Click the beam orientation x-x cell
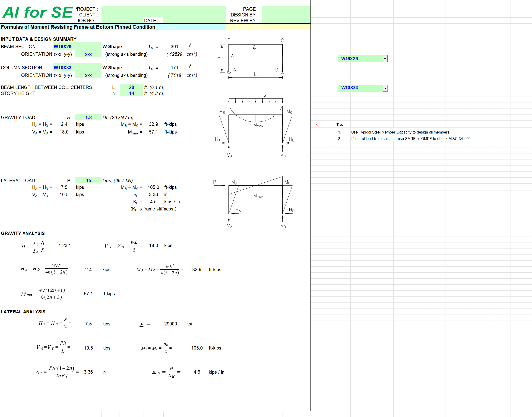Viewport: 532px width, 417px height. [x=88, y=54]
